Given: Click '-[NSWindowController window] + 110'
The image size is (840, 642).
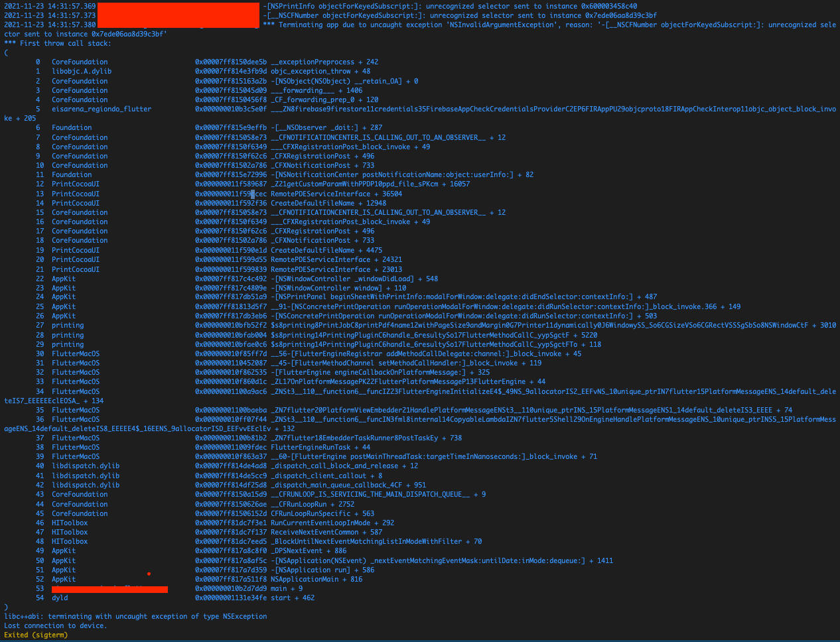Looking at the screenshot, I should (x=338, y=288).
